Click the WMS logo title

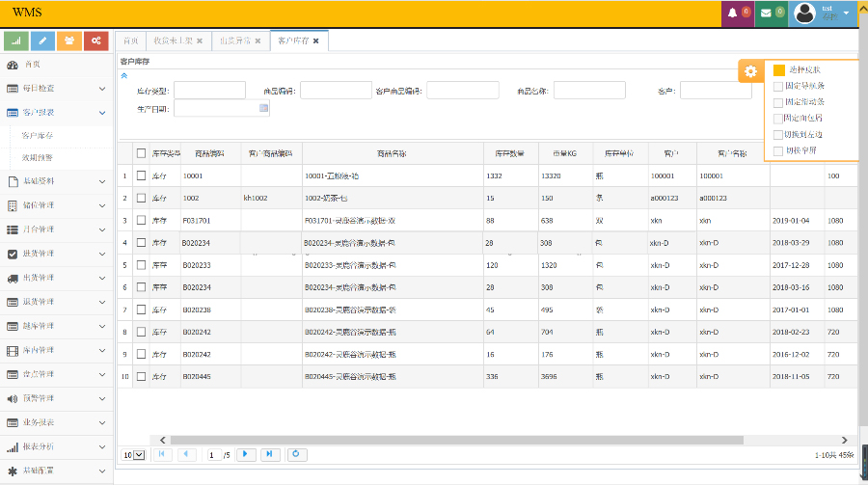point(27,13)
